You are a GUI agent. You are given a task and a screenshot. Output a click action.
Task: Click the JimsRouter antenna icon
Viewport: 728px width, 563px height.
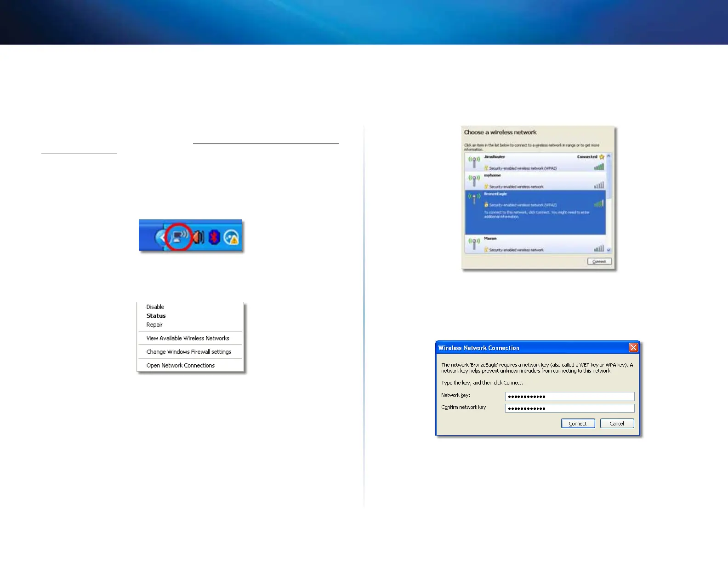point(474,162)
